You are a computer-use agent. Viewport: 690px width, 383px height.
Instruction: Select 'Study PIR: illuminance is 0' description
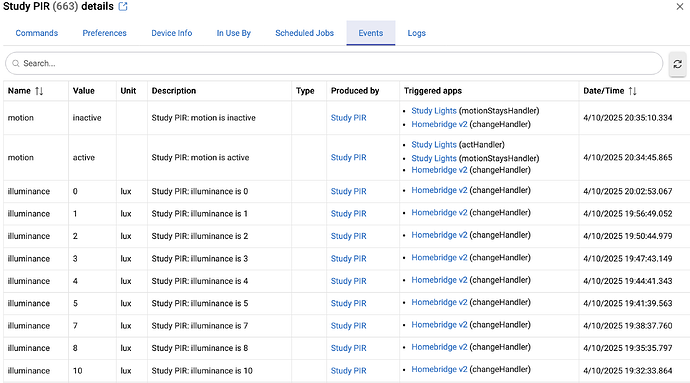(200, 192)
